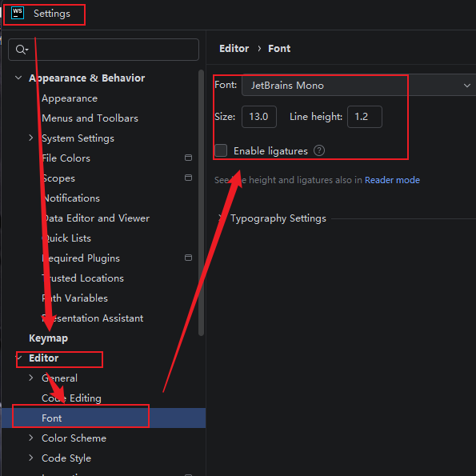Select Trusted Locations item
This screenshot has height=476, width=476.
82,278
